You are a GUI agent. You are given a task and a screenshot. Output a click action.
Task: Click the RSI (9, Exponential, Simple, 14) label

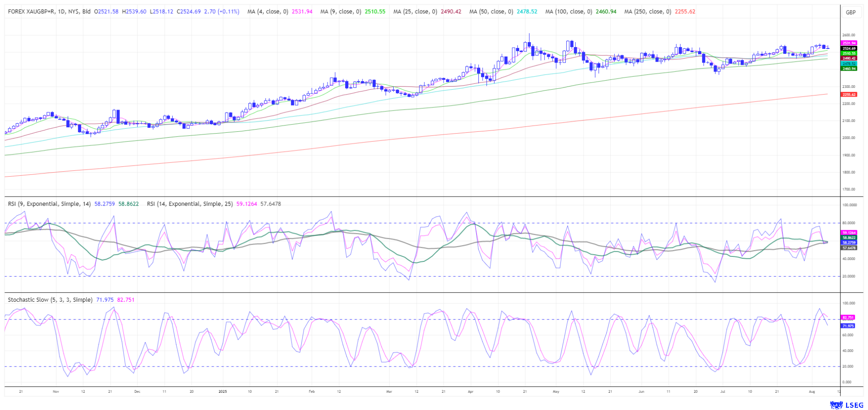49,204
